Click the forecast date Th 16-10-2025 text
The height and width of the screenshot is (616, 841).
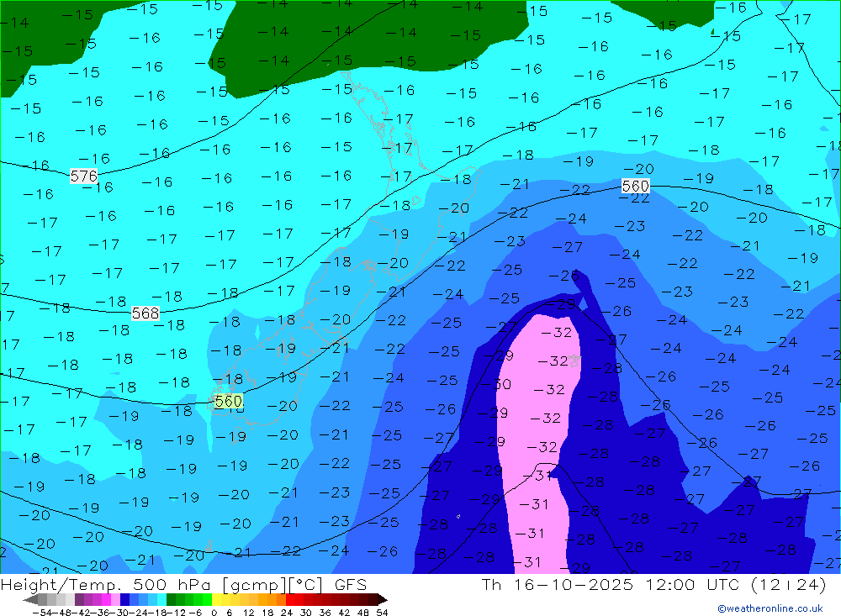pyautogui.click(x=558, y=584)
